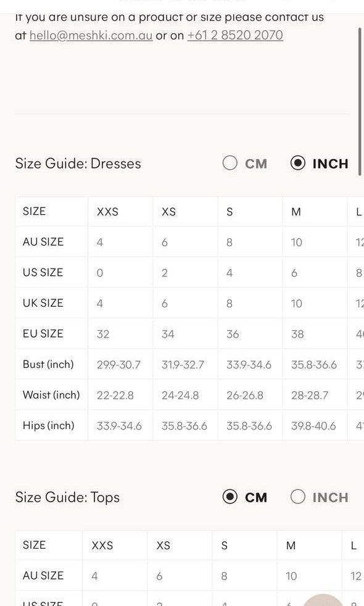Click EU size 32 in the Dresses table
The width and height of the screenshot is (364, 606).
point(103,334)
